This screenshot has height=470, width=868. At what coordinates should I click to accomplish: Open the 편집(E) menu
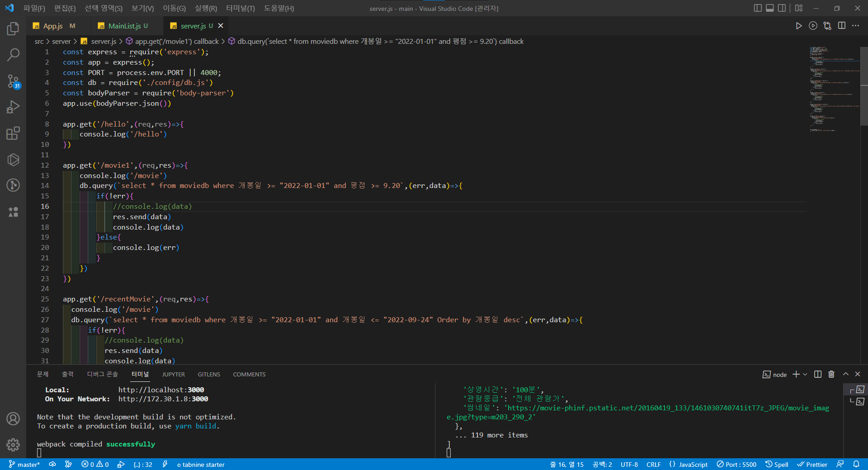65,8
